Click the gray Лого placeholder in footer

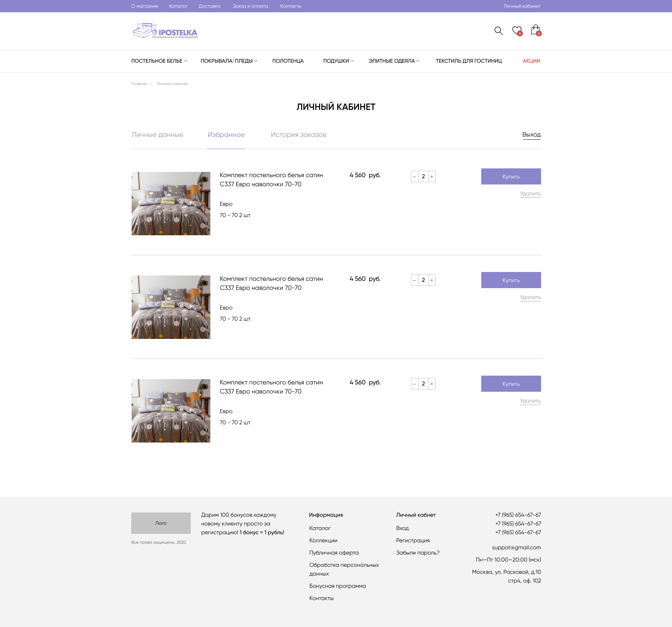point(161,523)
